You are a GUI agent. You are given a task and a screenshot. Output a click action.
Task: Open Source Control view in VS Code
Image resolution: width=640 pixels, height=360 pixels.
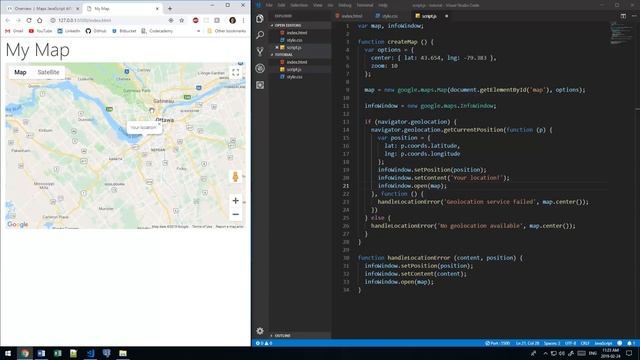260,51
